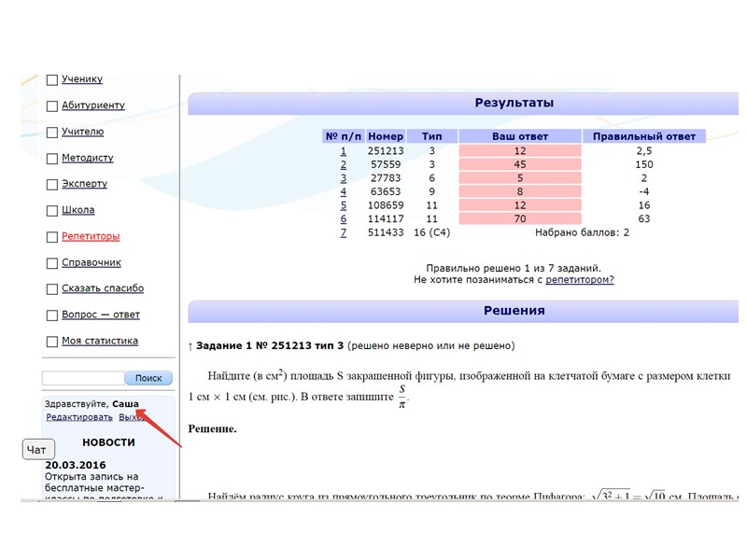The height and width of the screenshot is (560, 747).
Task: Open the red Репетиторы link
Action: click(91, 236)
